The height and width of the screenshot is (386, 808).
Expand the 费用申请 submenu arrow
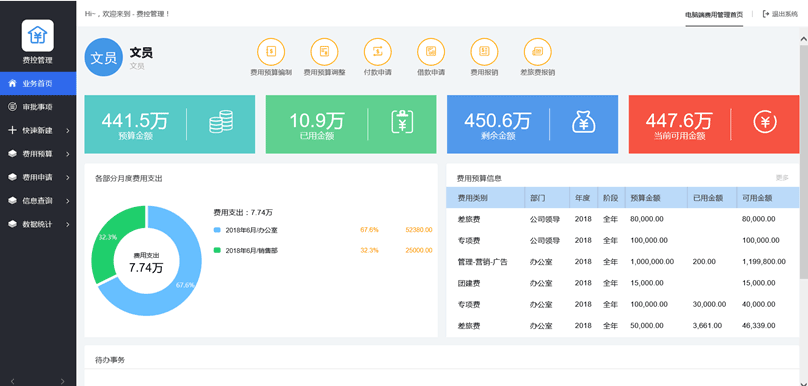tap(68, 178)
